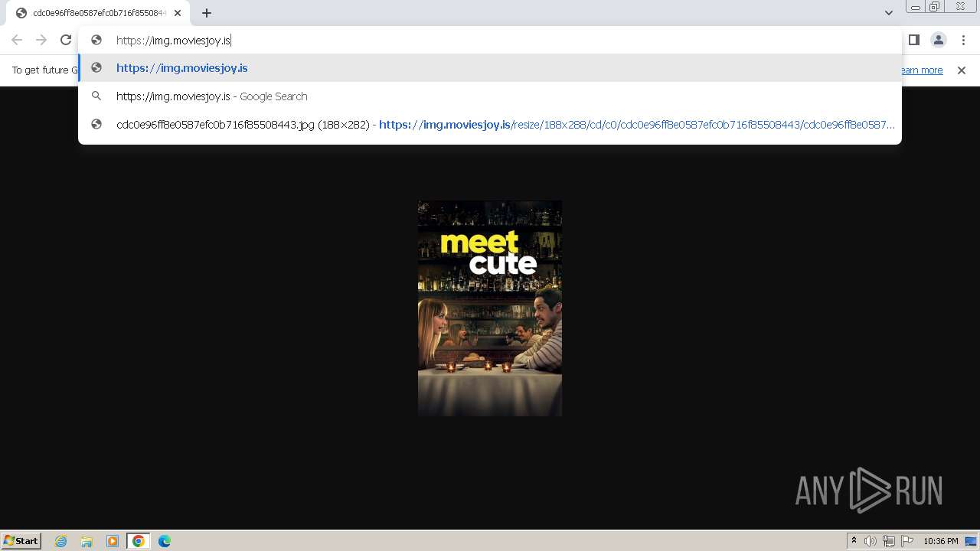Open a new tab with plus button
The height and width of the screenshot is (551, 980).
(x=207, y=13)
